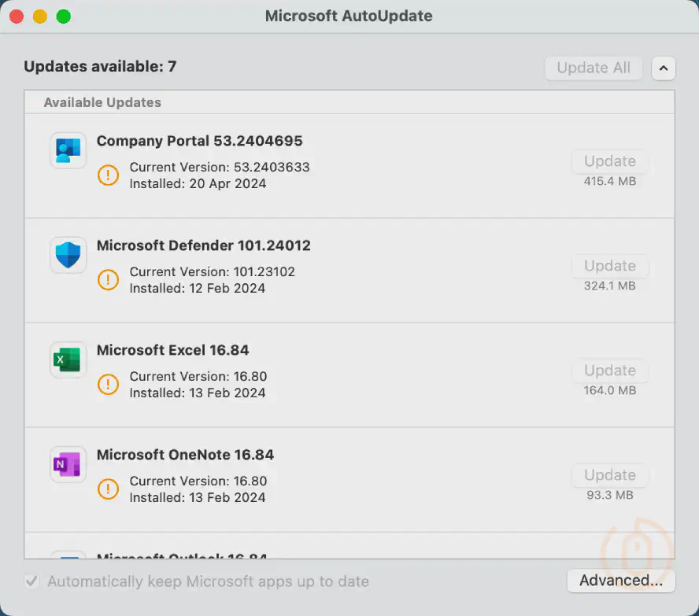Zoom the window with the green button

point(63,17)
